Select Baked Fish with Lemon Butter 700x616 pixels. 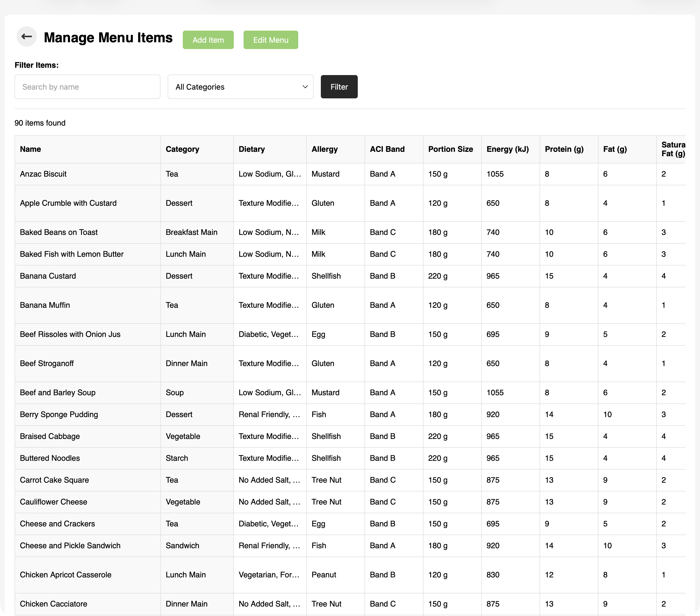tap(71, 254)
